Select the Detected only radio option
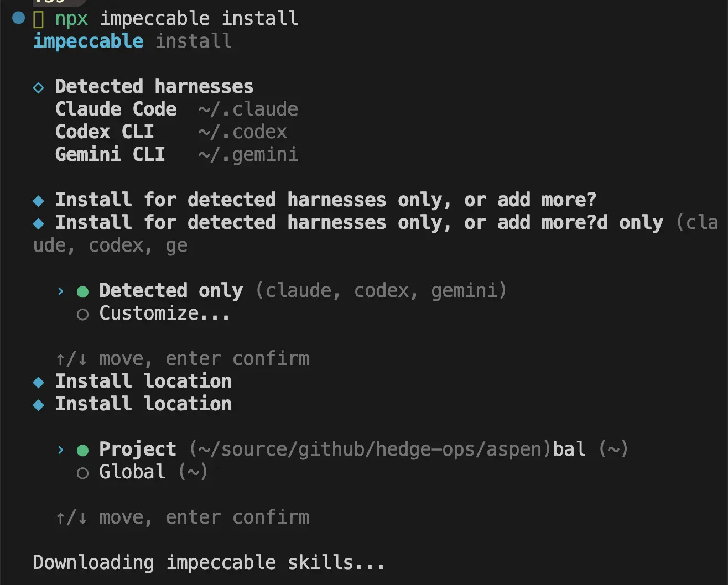The width and height of the screenshot is (728, 585). click(83, 291)
